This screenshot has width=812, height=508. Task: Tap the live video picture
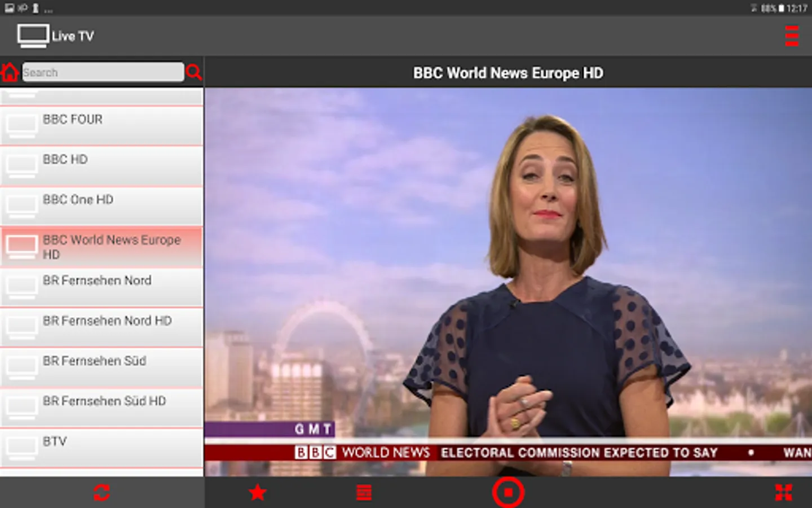click(x=508, y=282)
